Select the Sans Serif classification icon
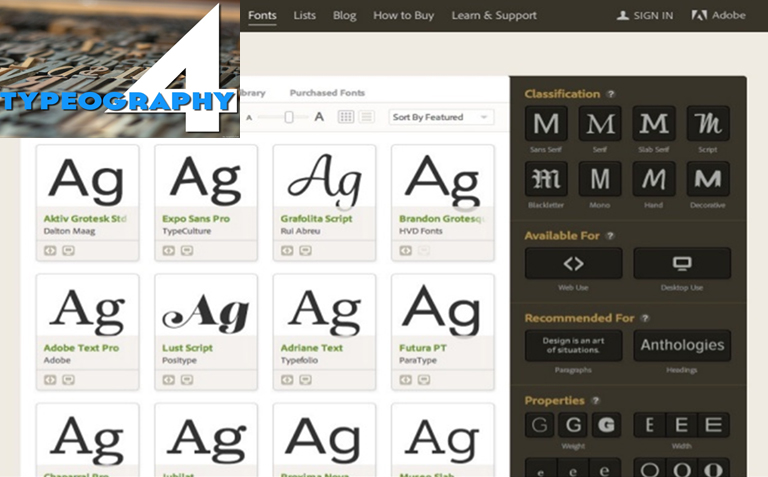Image resolution: width=768 pixels, height=477 pixels. 546,123
